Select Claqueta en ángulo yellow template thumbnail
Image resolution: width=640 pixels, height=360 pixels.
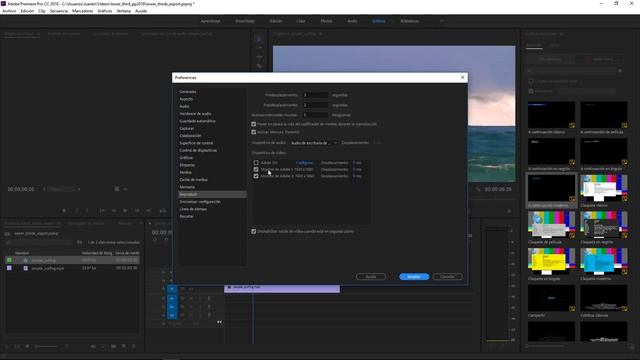pyautogui.click(x=551, y=261)
